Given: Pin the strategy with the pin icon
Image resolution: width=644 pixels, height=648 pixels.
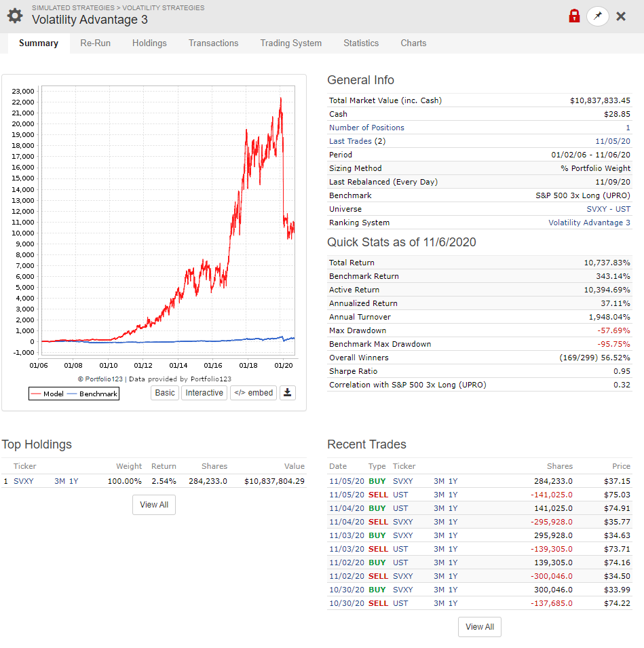Looking at the screenshot, I should (597, 16).
